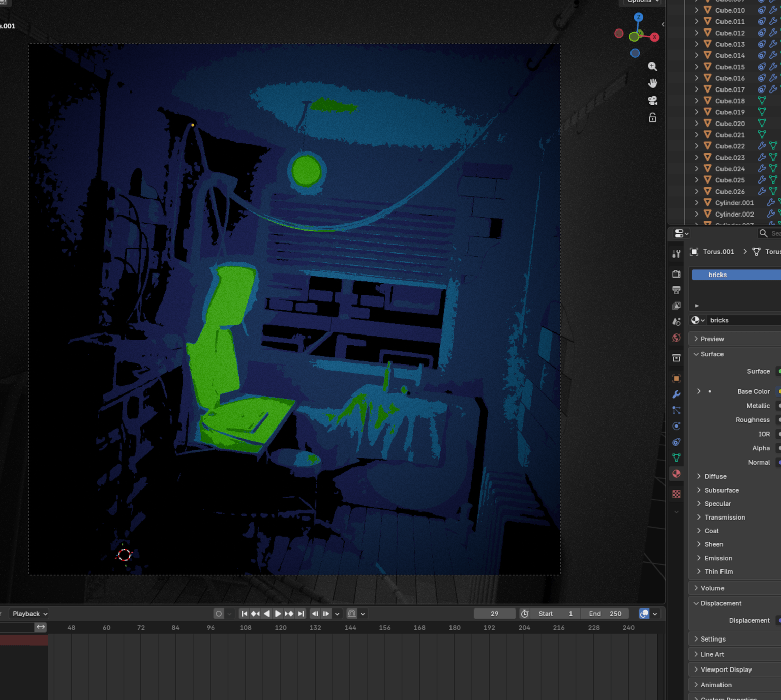This screenshot has width=781, height=700.
Task: Open the Playback dropdown menu
Action: (x=29, y=614)
